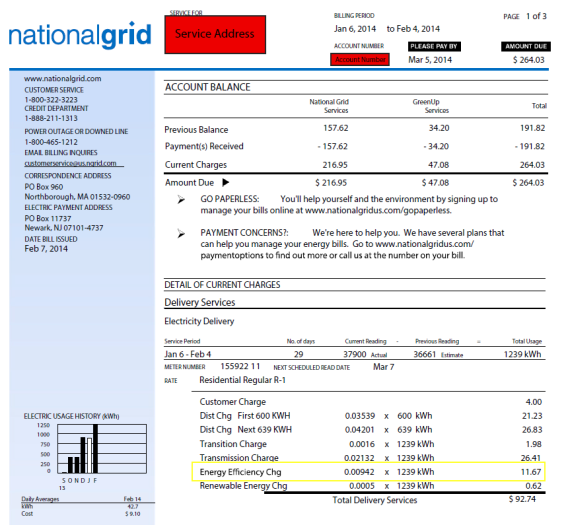Click the PAYMENT CONCERNS bullet arrow
This screenshot has height=525, width=566.
coord(181,234)
